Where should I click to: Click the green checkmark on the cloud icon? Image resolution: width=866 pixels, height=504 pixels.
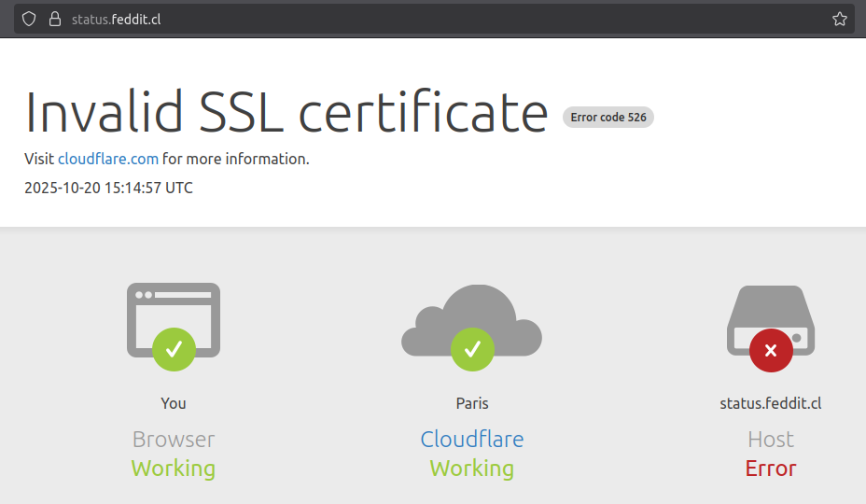pos(472,350)
